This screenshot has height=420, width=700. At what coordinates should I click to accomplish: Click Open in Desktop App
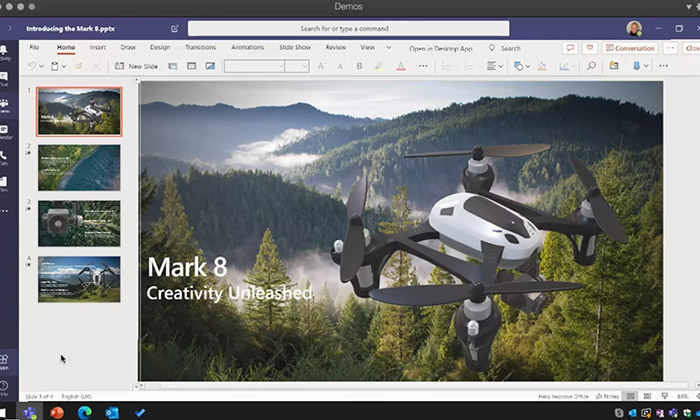(441, 48)
